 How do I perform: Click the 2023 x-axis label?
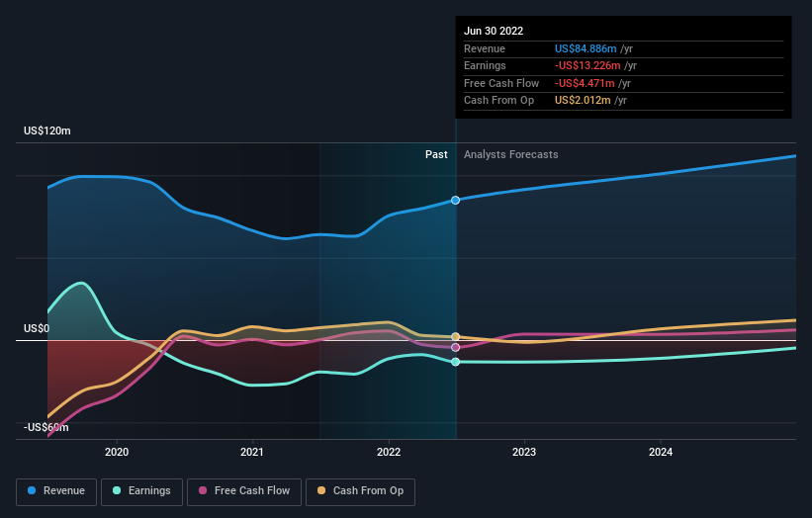(x=524, y=452)
